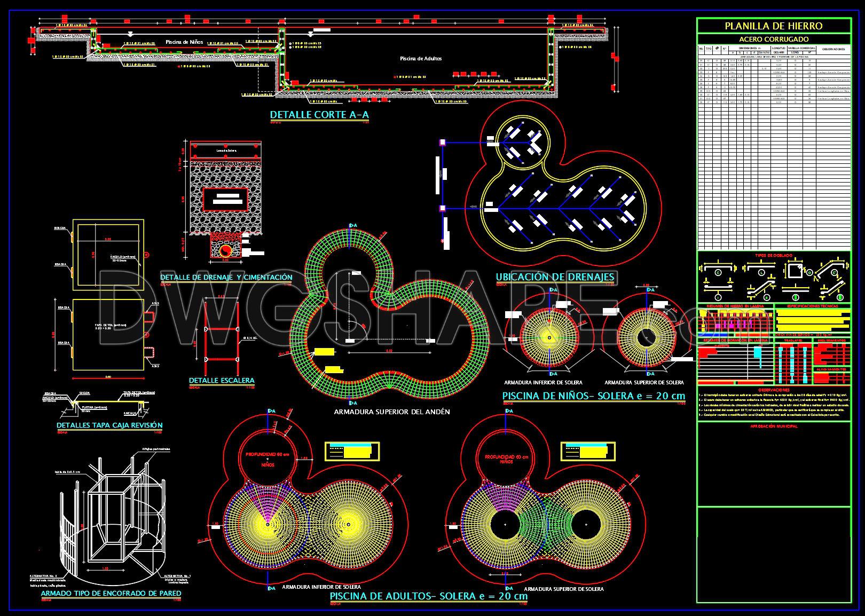Select ARMADO TIPO DE ENCOFRADO DE PARED title

(111, 593)
